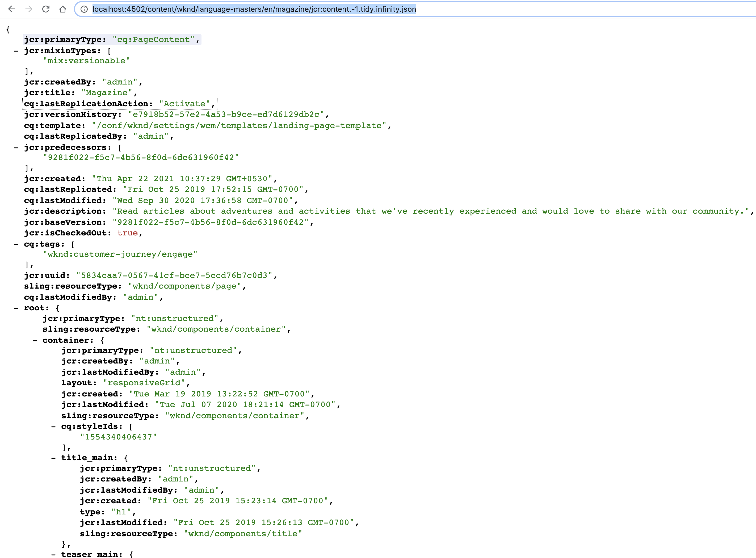
Task: Select the highlighted localhost URL
Action: (x=254, y=10)
